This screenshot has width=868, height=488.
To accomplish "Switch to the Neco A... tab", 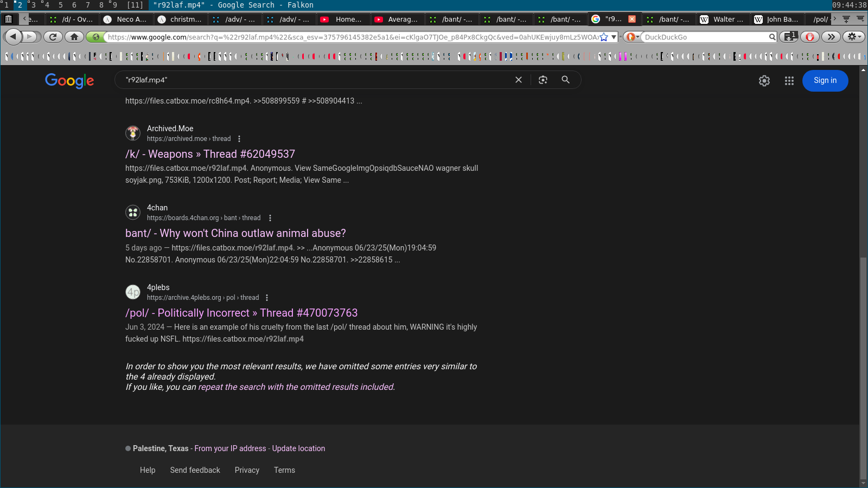I will pos(126,20).
